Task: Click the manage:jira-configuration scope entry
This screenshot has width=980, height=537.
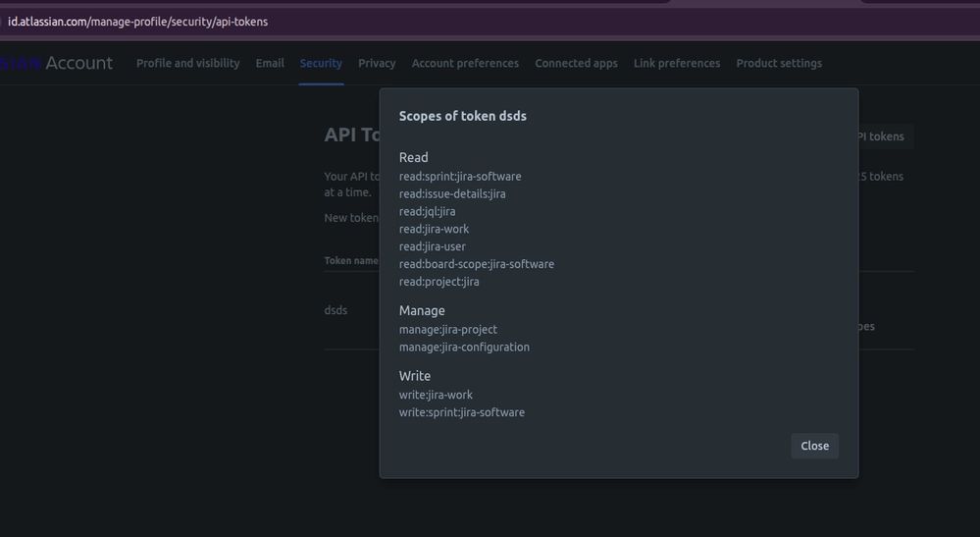Action: tap(464, 348)
